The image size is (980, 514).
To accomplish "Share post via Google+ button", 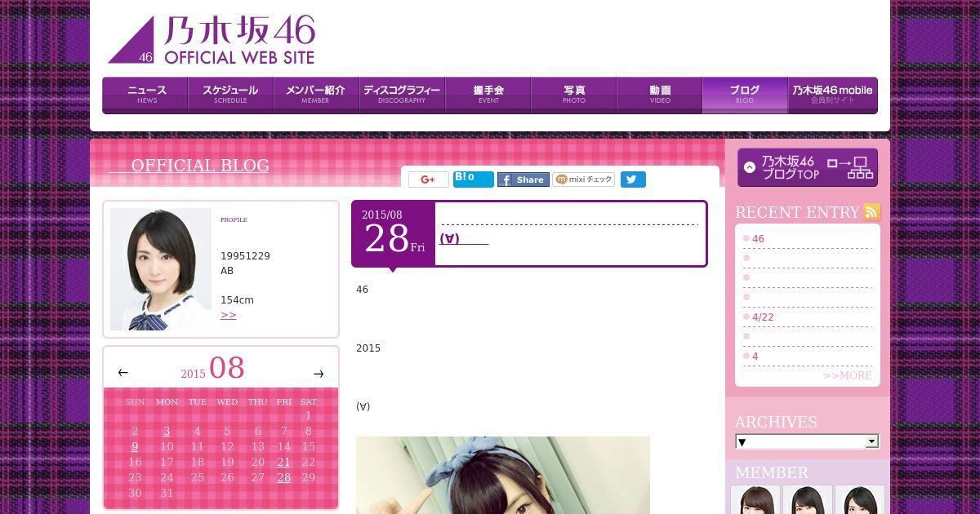I will click(x=429, y=179).
